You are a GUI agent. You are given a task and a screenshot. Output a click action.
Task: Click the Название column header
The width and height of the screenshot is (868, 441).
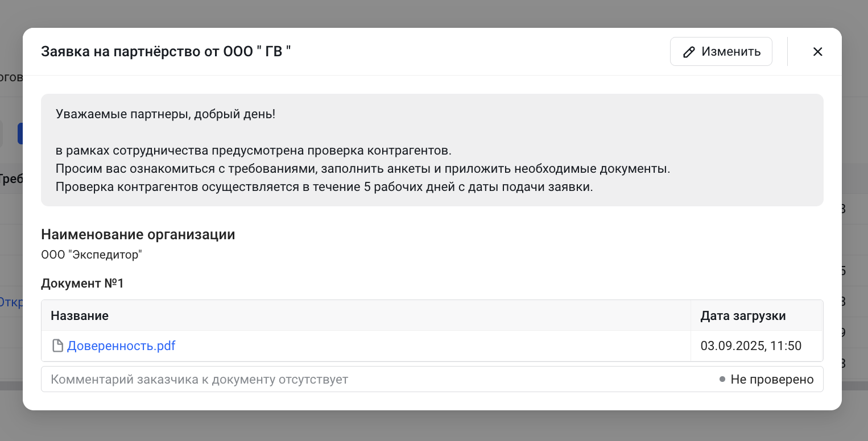pyautogui.click(x=80, y=315)
